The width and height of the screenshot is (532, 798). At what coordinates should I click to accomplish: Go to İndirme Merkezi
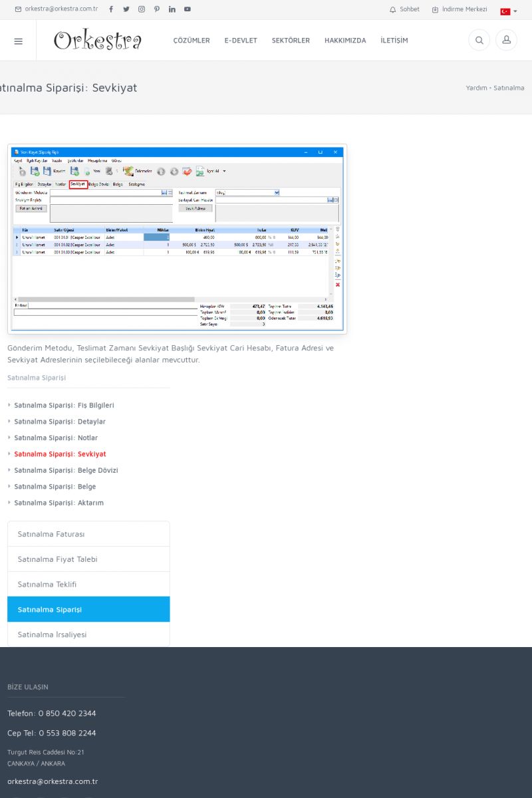[x=460, y=9]
